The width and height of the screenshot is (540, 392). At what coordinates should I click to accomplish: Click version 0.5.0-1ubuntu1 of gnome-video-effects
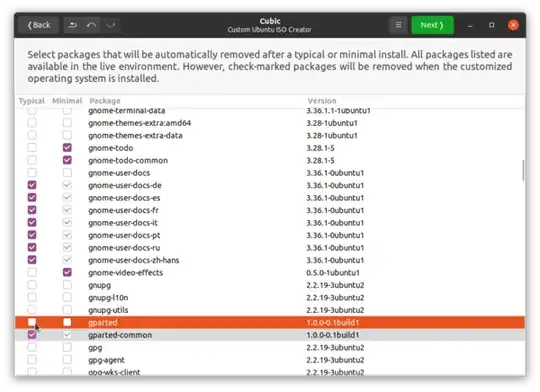[333, 273]
